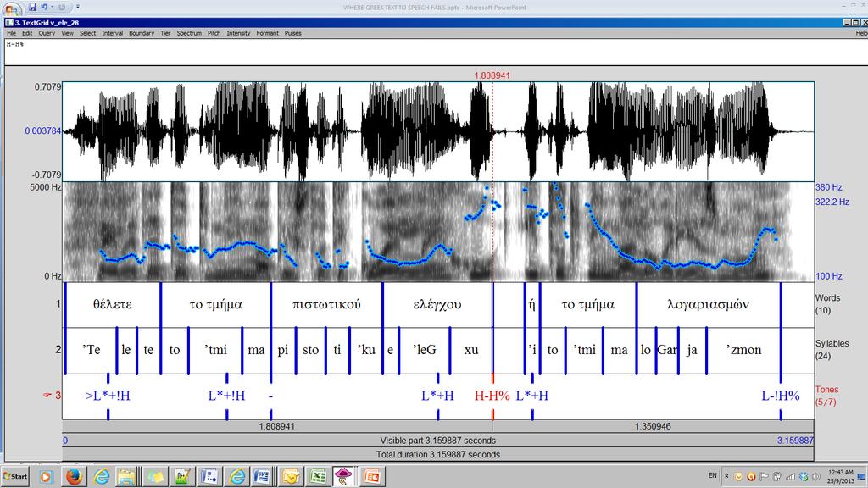Screen dimensions: 868x488
Task: Switch to PowerPoint from the taskbar
Action: [x=372, y=476]
